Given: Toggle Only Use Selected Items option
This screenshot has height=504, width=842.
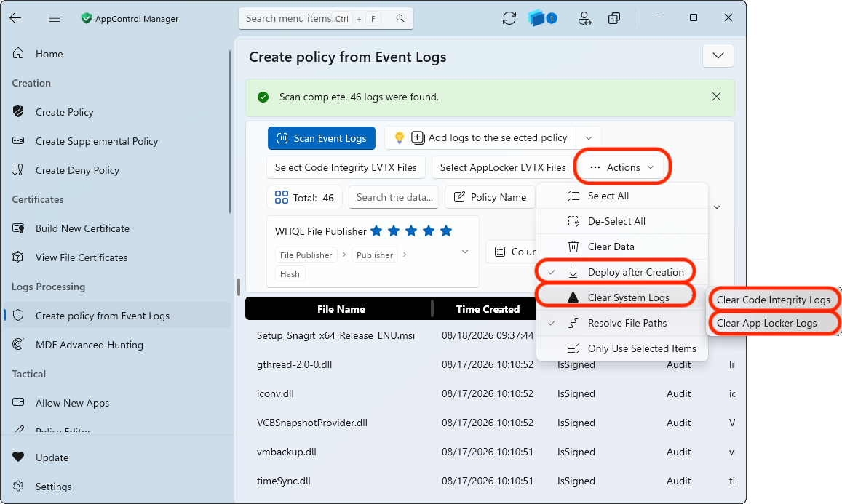Looking at the screenshot, I should click(621, 348).
